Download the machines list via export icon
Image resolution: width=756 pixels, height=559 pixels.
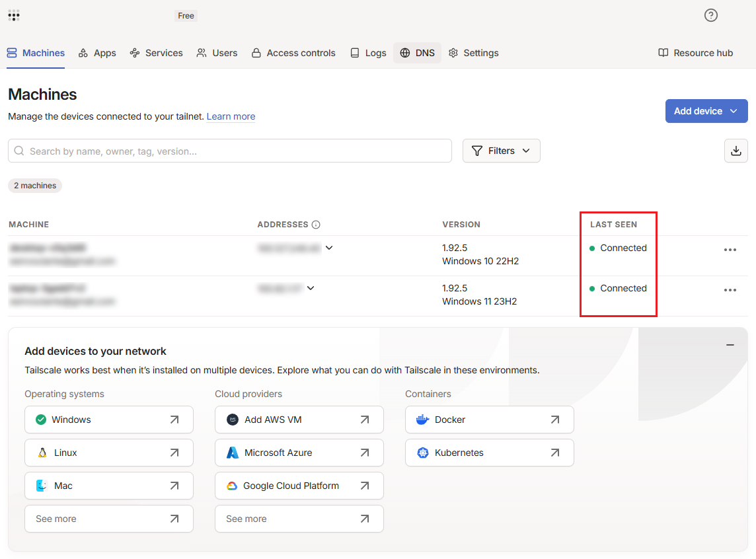736,151
